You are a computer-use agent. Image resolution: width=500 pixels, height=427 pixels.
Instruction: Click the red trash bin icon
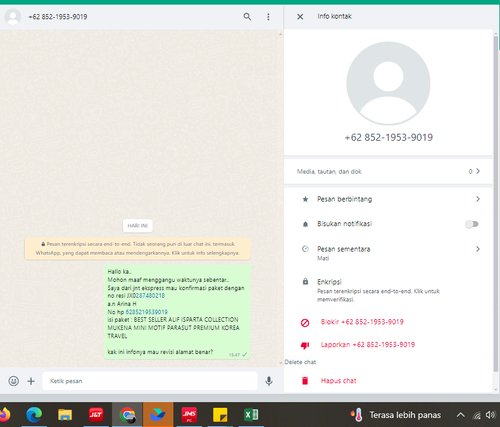point(305,381)
